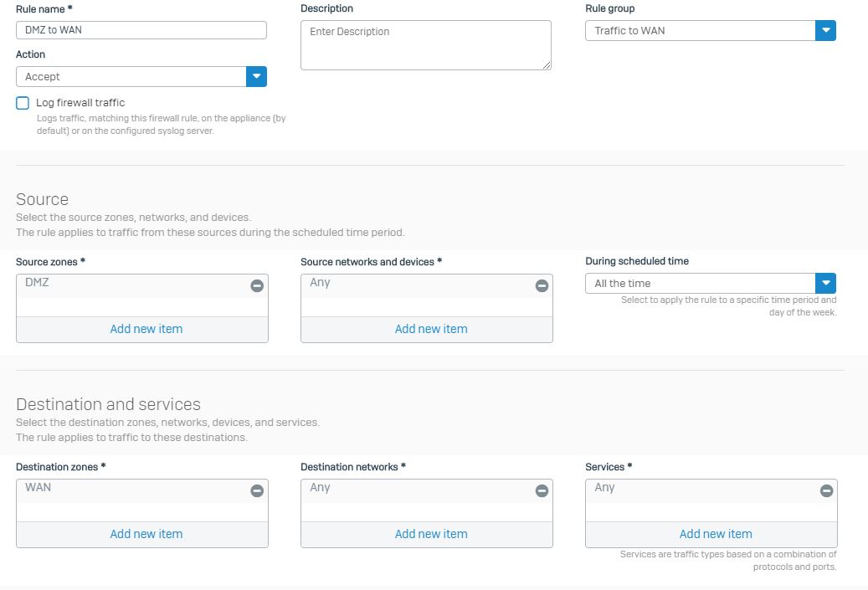This screenshot has width=868, height=590.
Task: Remove Any from Destination networks
Action: coord(542,491)
